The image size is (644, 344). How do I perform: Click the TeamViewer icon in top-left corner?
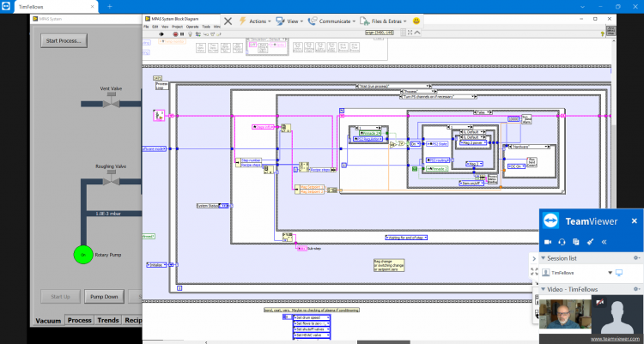[x=6, y=7]
